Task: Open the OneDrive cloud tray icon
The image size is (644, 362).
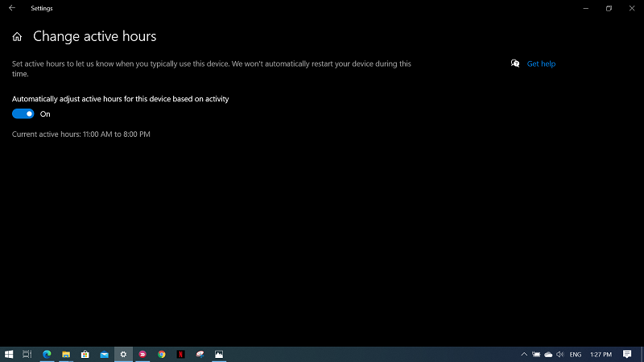Action: [x=548, y=354]
